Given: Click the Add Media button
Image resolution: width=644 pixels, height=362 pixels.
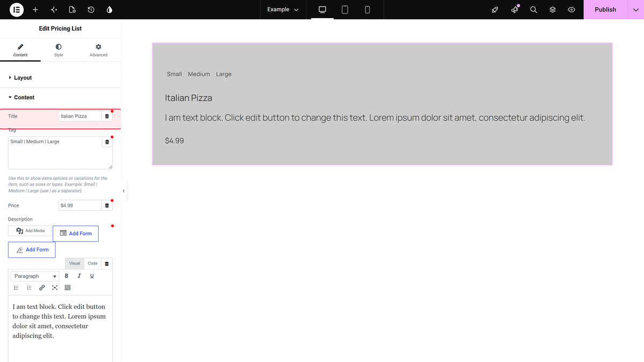Looking at the screenshot, I should 30,231.
